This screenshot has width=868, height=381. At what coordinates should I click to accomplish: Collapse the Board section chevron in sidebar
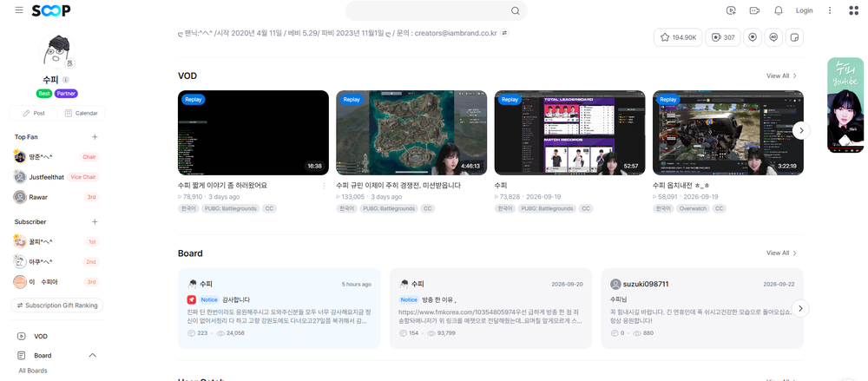pos(93,356)
